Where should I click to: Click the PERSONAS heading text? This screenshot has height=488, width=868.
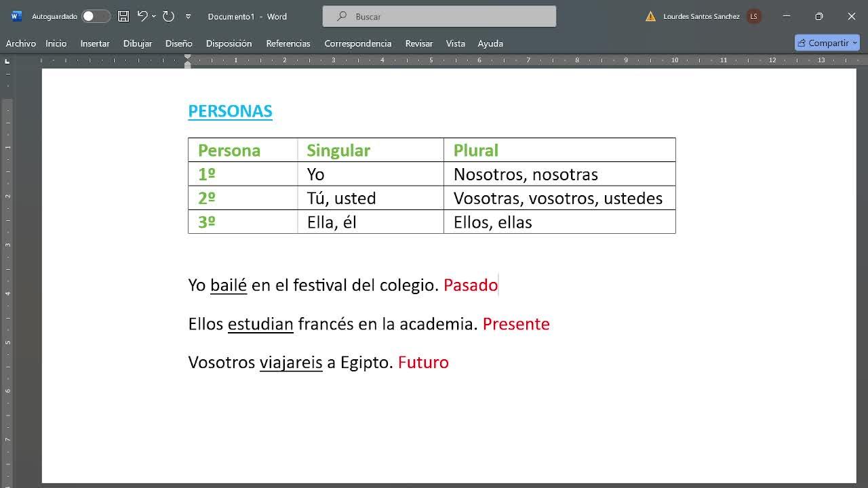[x=230, y=111]
